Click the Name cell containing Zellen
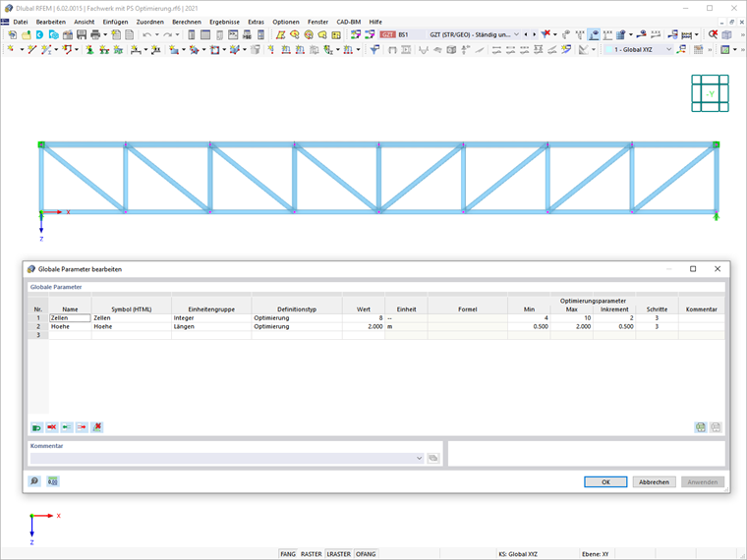This screenshot has height=560, width=747. click(70, 318)
